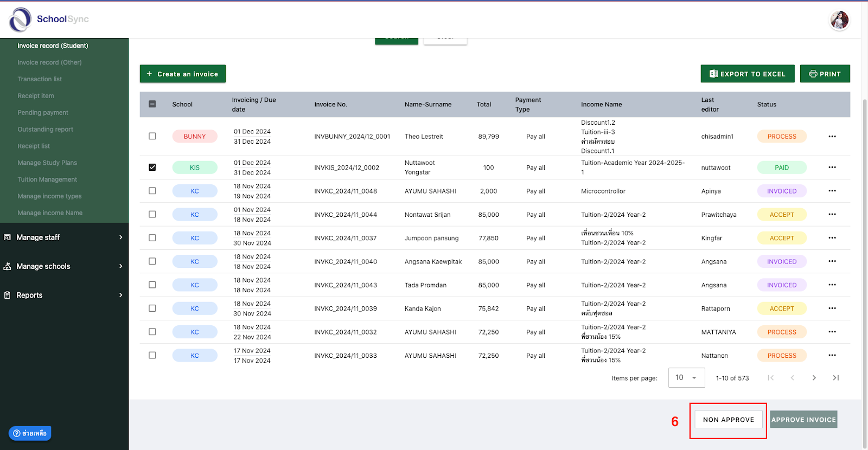Screen dimensions: 868x450
Task: Jump to last page of results
Action: click(835, 378)
